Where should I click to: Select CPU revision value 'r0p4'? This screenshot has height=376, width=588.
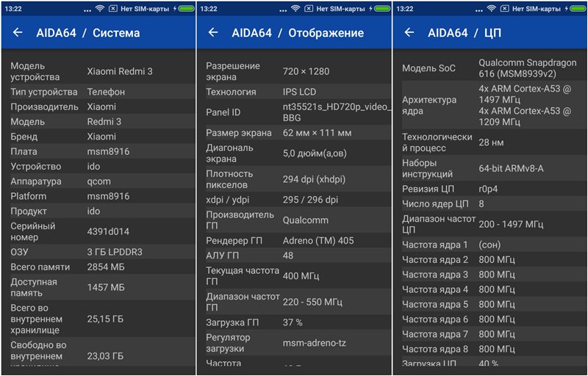point(488,189)
